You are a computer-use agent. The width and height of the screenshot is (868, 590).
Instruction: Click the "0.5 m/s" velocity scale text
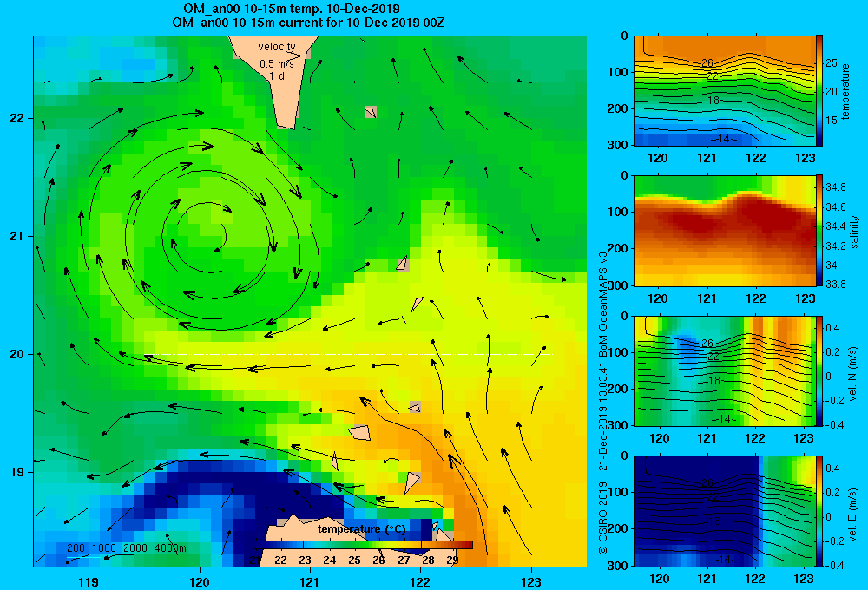point(277,64)
